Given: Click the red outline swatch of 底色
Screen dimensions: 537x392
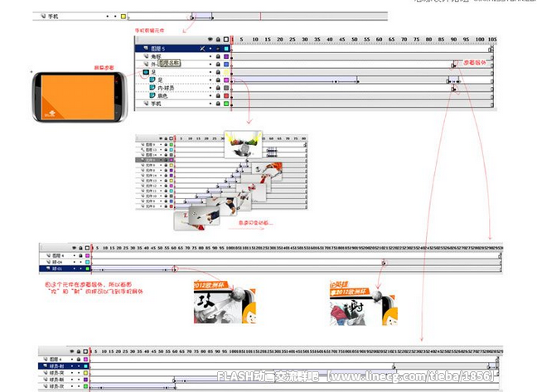Looking at the screenshot, I should coord(226,95).
